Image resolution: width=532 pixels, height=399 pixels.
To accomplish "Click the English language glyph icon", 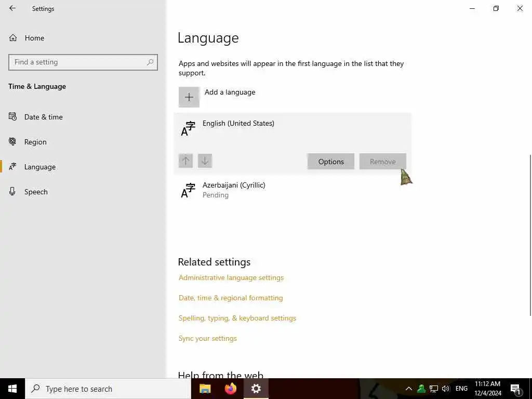I will (188, 129).
